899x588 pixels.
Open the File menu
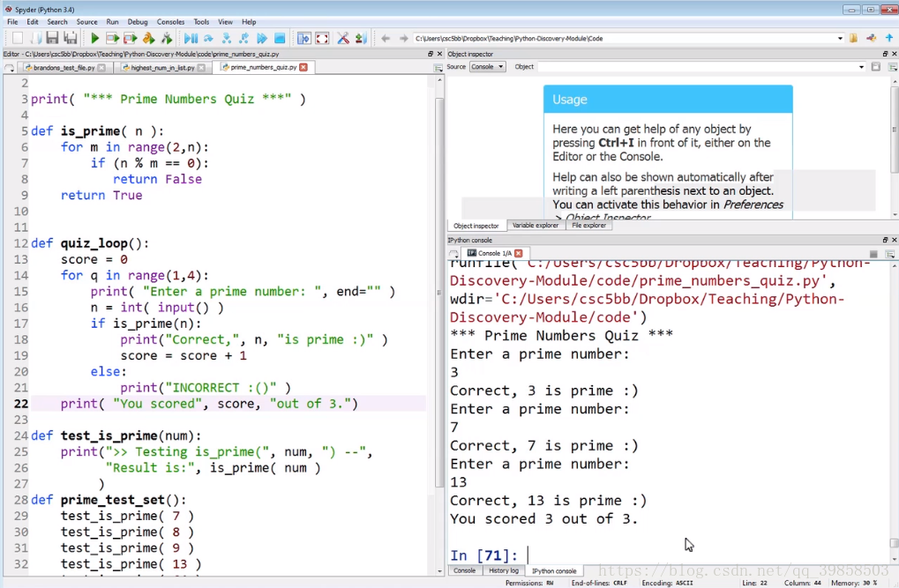pos(12,22)
